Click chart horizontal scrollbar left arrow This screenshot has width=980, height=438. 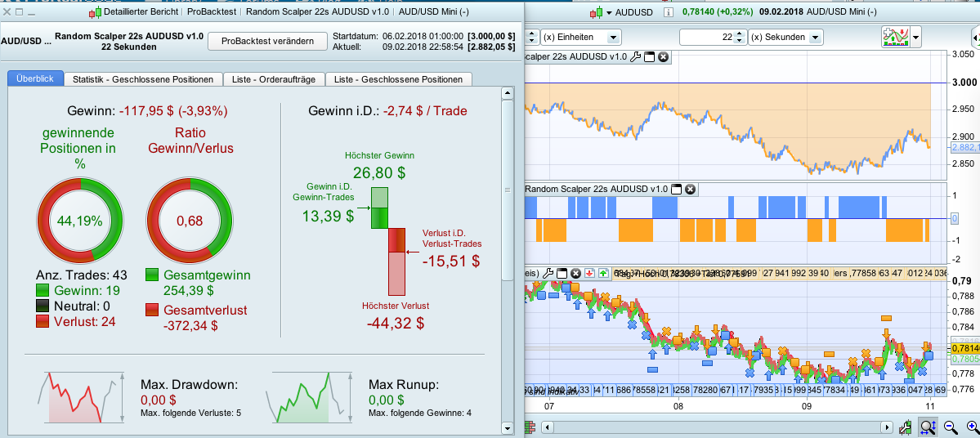click(x=548, y=428)
